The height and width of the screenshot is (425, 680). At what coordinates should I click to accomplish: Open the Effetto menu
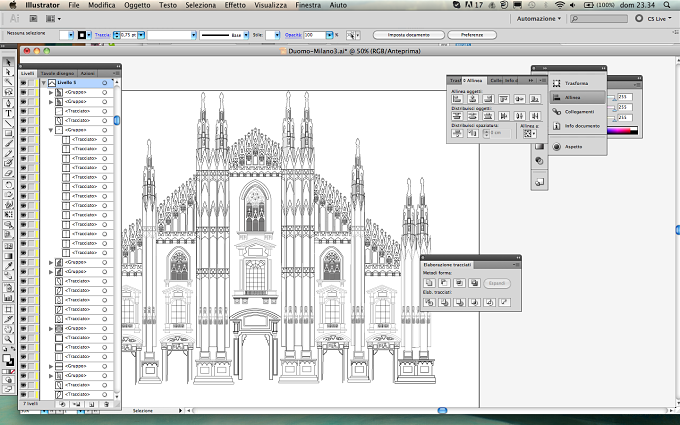tap(235, 5)
